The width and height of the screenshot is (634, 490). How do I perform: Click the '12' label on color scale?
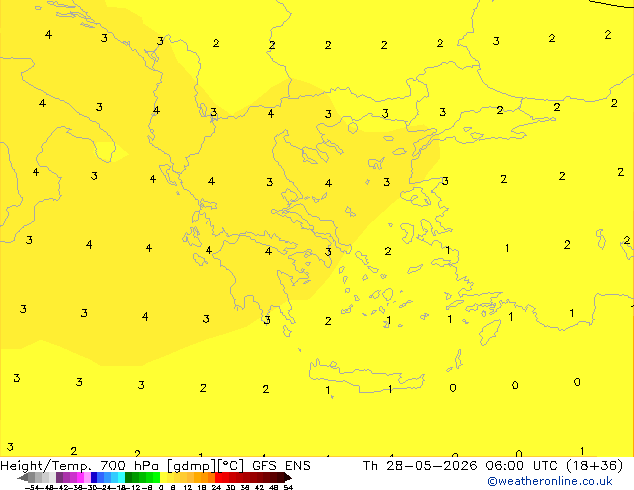click(188, 487)
